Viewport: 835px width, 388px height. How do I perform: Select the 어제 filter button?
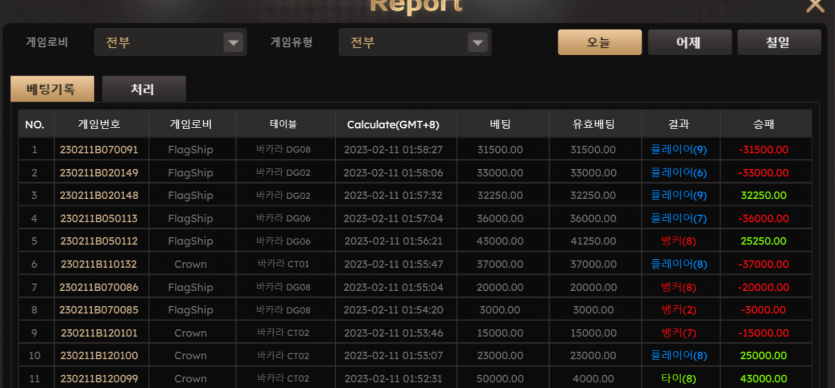690,42
